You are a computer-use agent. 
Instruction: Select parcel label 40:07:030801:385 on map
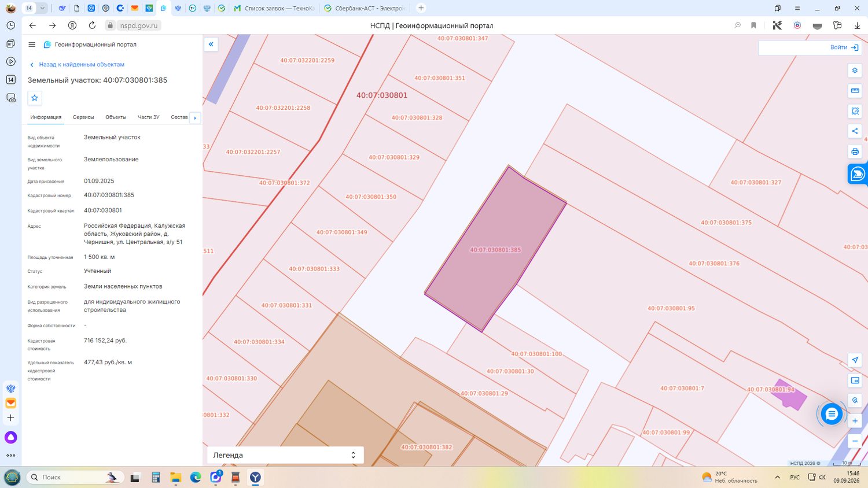pyautogui.click(x=495, y=250)
